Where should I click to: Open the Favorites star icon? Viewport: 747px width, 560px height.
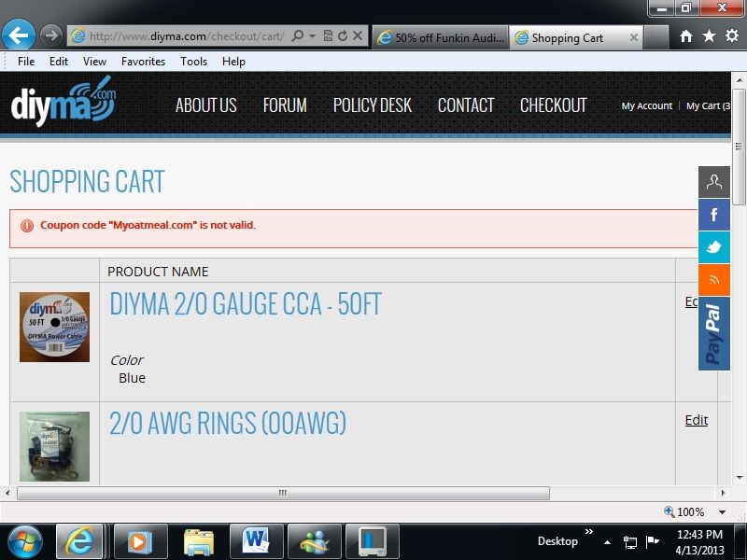coord(709,36)
